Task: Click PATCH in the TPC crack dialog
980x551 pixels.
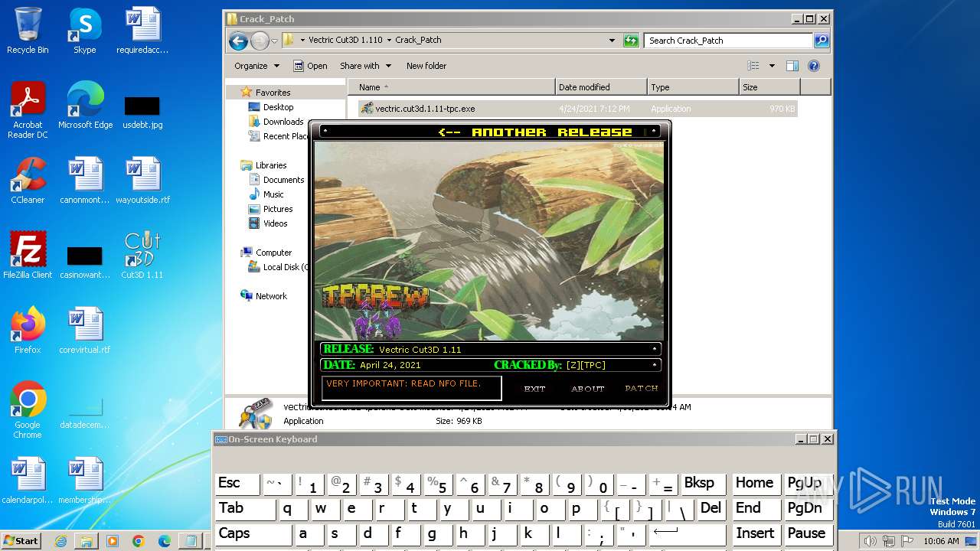Action: pos(642,388)
